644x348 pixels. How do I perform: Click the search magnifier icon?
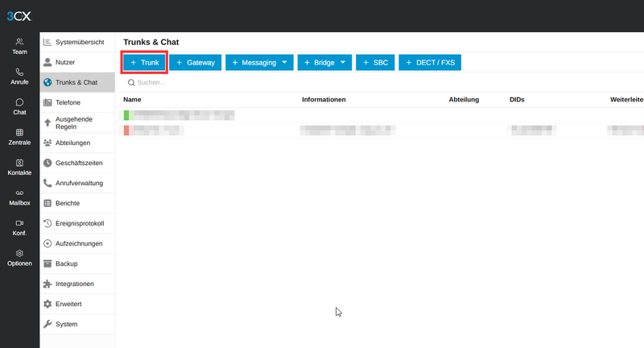pyautogui.click(x=131, y=83)
